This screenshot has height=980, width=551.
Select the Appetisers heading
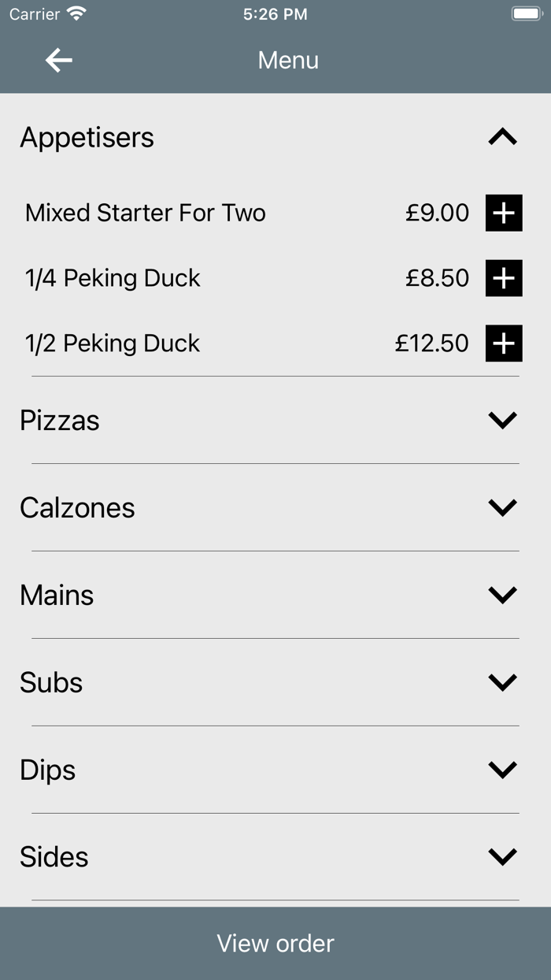point(87,136)
